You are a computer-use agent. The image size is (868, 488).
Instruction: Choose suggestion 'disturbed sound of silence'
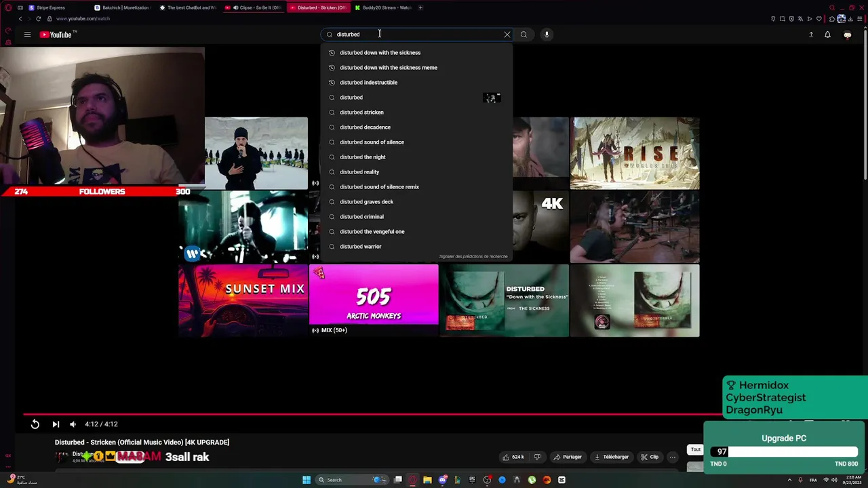417,142
